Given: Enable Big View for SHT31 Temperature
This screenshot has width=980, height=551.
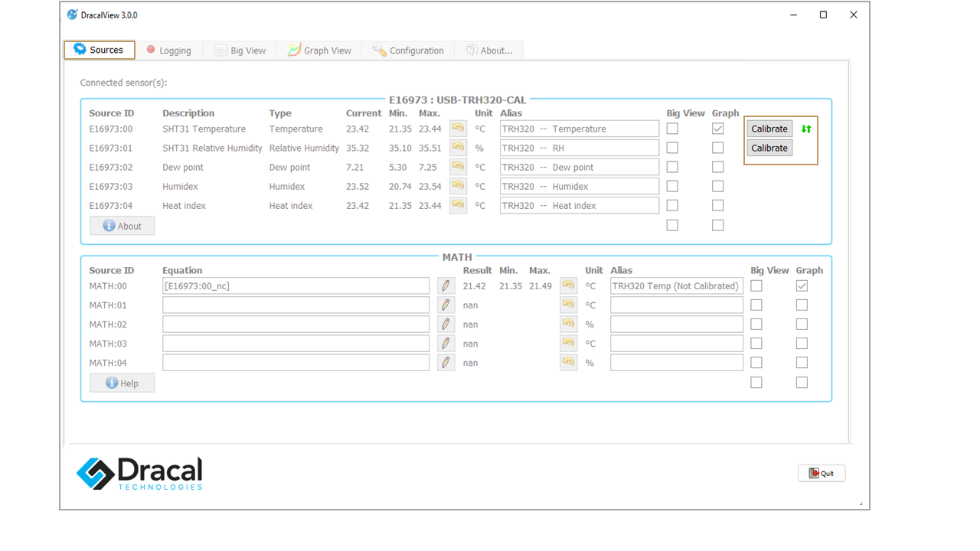Looking at the screenshot, I should 672,129.
